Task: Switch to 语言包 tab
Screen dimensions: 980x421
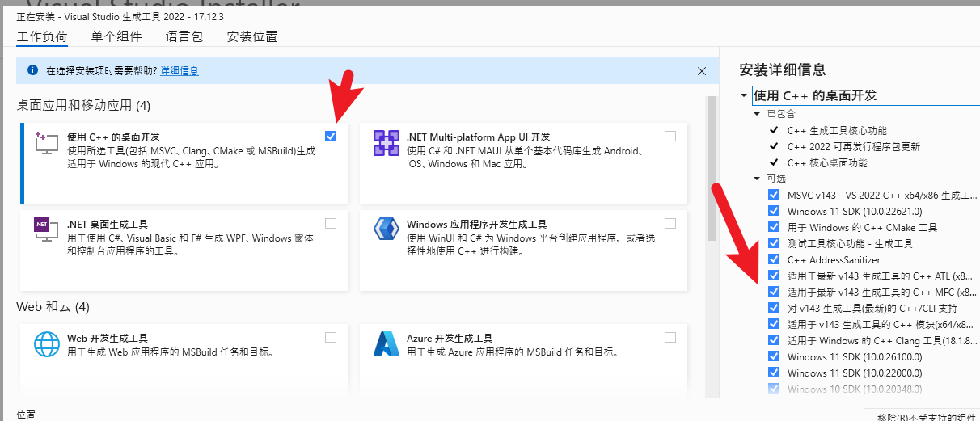Action: [184, 36]
